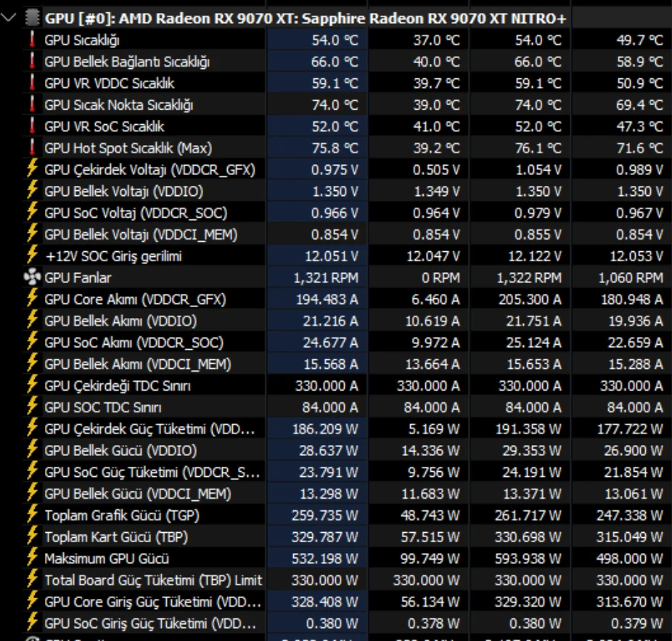Select GPU Hot Spot Sıcaklık (Max) row label

click(x=128, y=148)
